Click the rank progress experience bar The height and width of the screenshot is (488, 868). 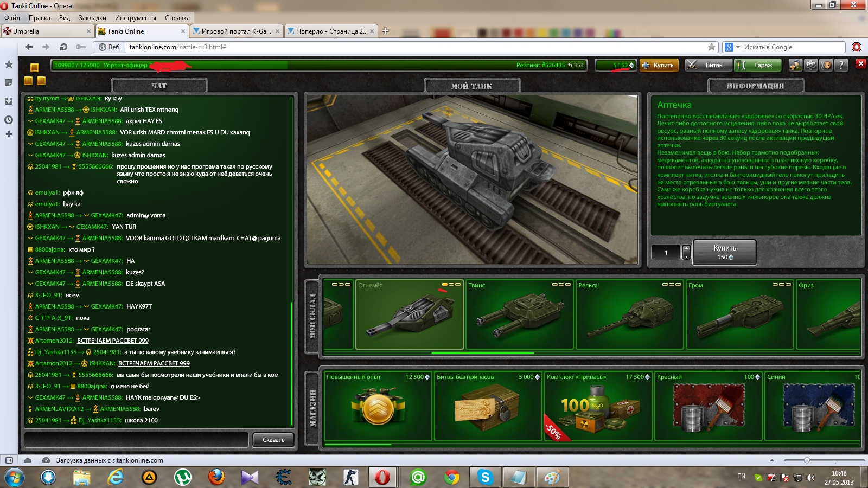click(x=318, y=65)
